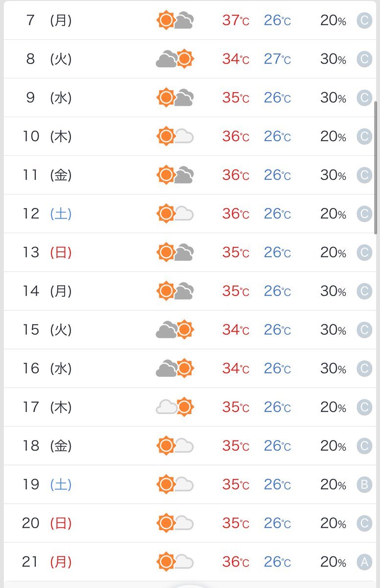Tap the 27°C low on day 8
This screenshot has height=588, width=380.
[x=277, y=59]
